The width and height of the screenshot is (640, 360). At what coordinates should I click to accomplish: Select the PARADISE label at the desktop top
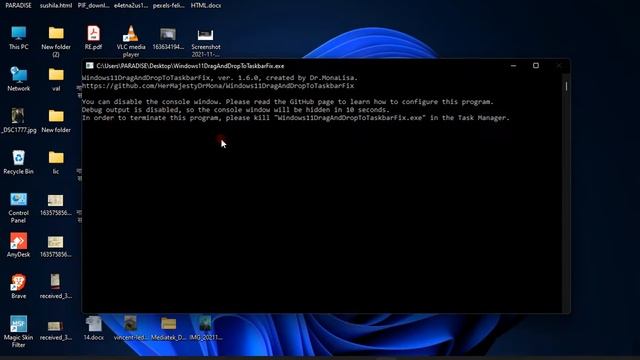pos(18,5)
